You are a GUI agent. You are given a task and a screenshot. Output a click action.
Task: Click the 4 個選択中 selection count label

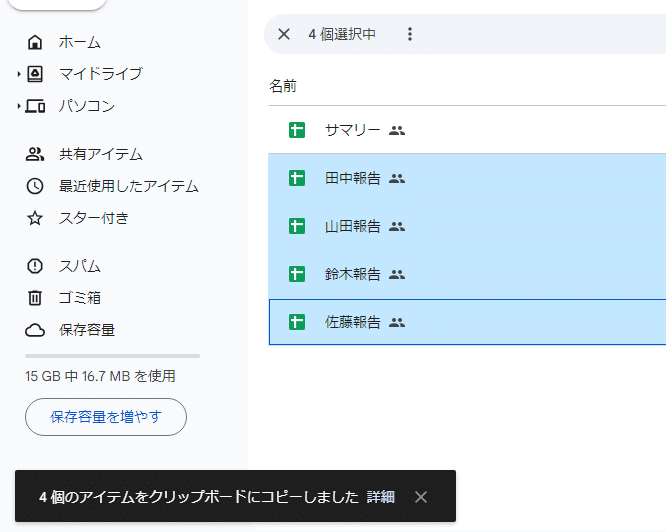tap(342, 34)
